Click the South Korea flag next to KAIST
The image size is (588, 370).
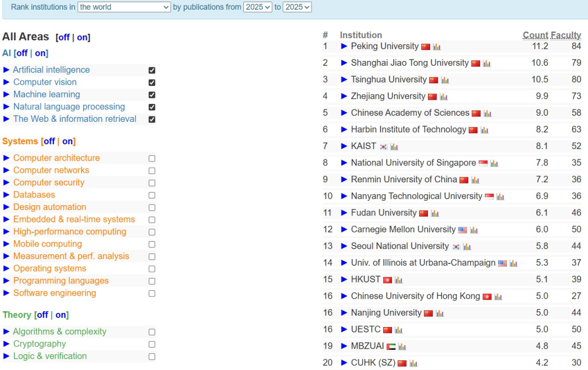click(x=383, y=146)
